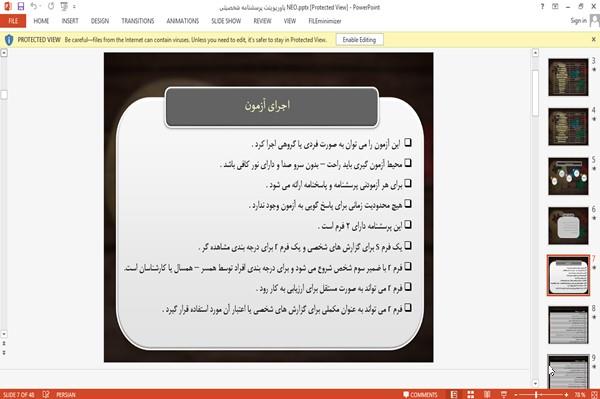Viewport: 600px width, 399px height.
Task: Open the FILEminimizer ribbon tab
Action: [x=325, y=21]
